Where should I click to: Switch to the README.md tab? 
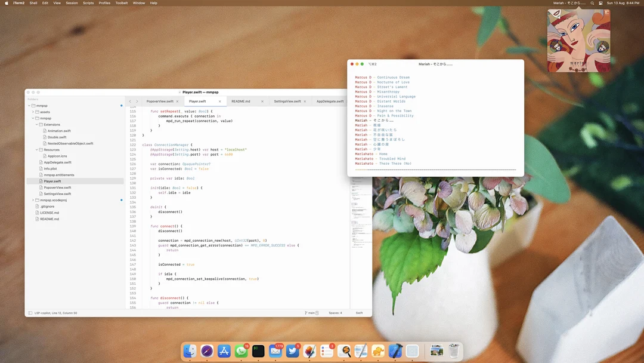(241, 101)
